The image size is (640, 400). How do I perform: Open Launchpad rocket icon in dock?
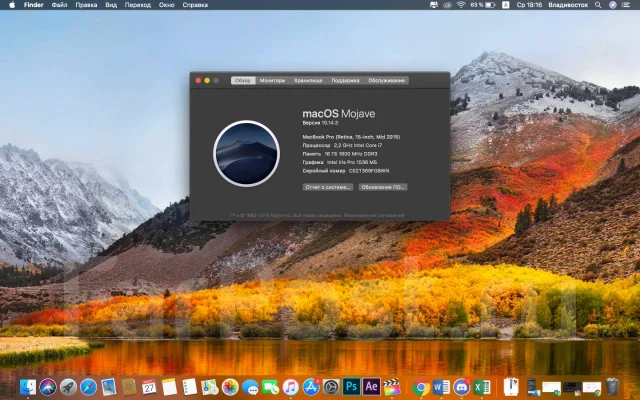tap(69, 387)
